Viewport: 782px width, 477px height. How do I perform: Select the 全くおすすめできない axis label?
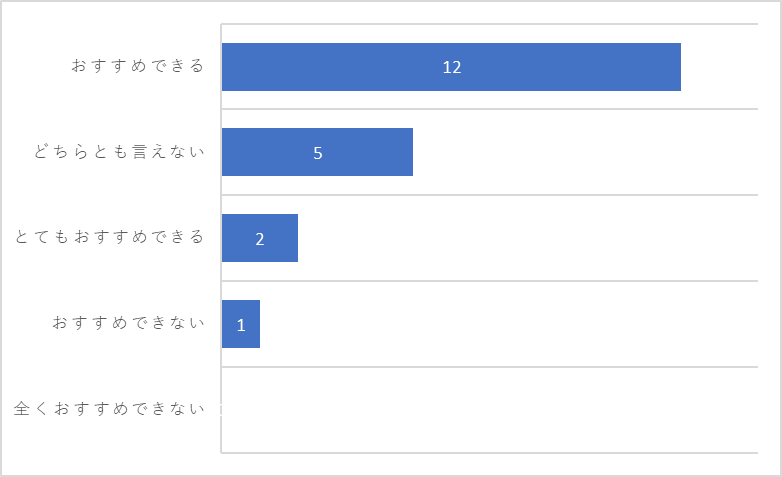pyautogui.click(x=110, y=409)
